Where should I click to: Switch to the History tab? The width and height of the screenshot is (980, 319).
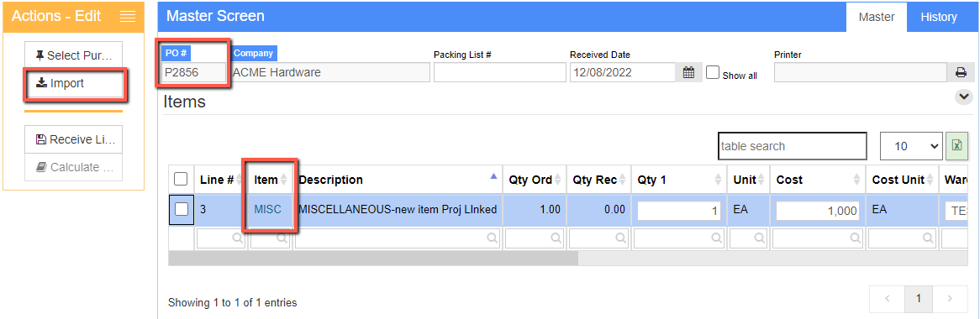938,17
